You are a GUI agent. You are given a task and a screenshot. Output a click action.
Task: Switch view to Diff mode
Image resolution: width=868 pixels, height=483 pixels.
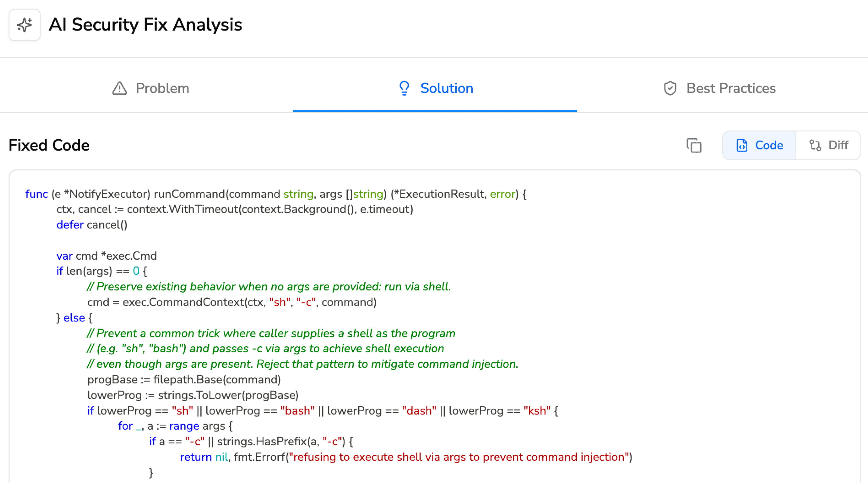pos(838,146)
